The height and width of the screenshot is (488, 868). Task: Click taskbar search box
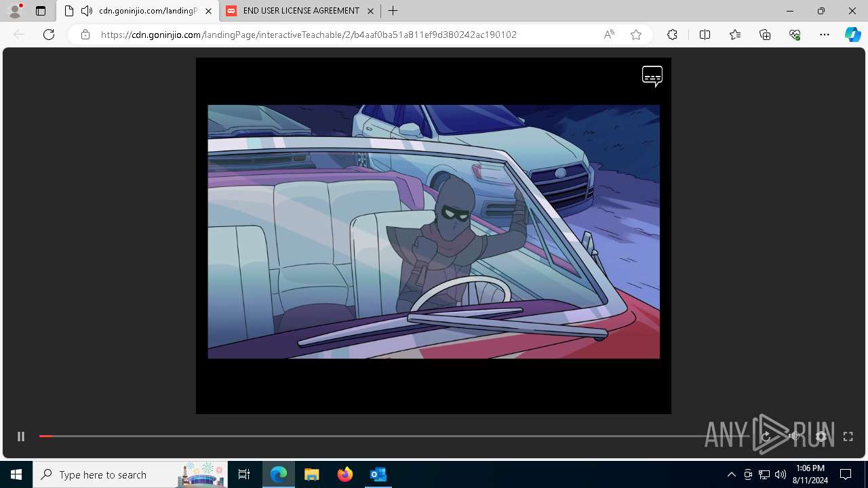click(130, 474)
